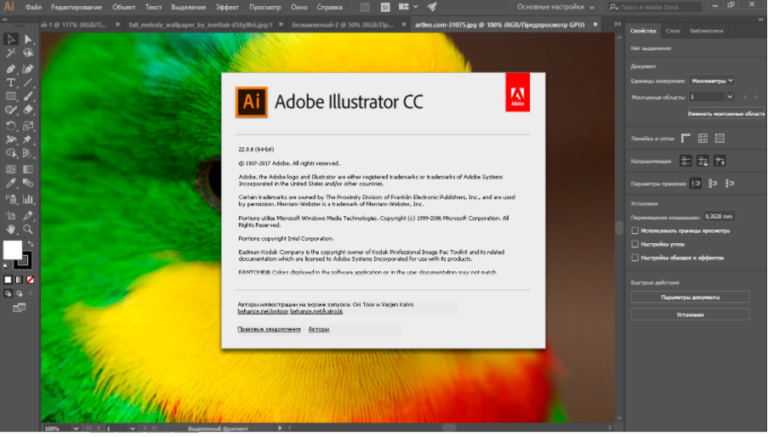
Task: Select the Pen tool
Action: pos(10,69)
